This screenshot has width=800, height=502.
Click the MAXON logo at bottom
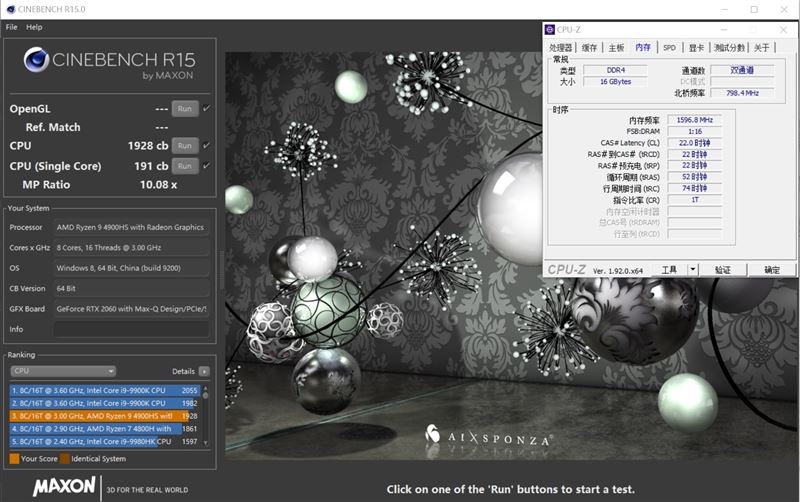click(64, 487)
